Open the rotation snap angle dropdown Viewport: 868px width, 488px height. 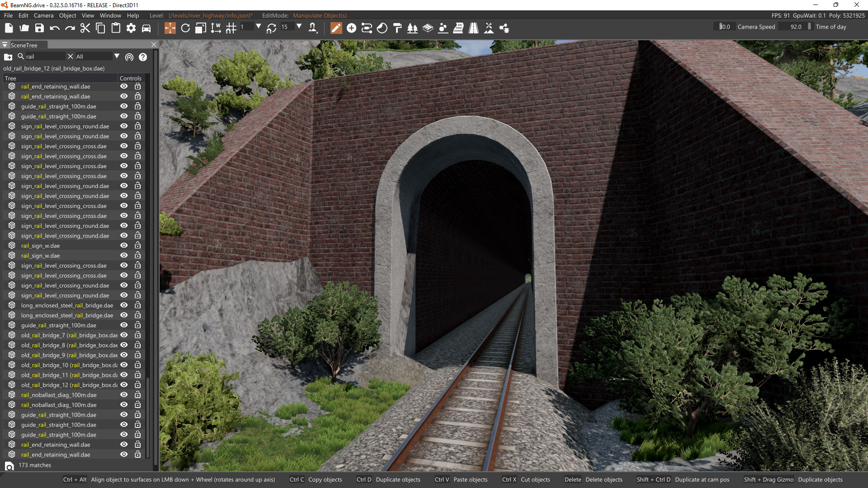point(299,27)
